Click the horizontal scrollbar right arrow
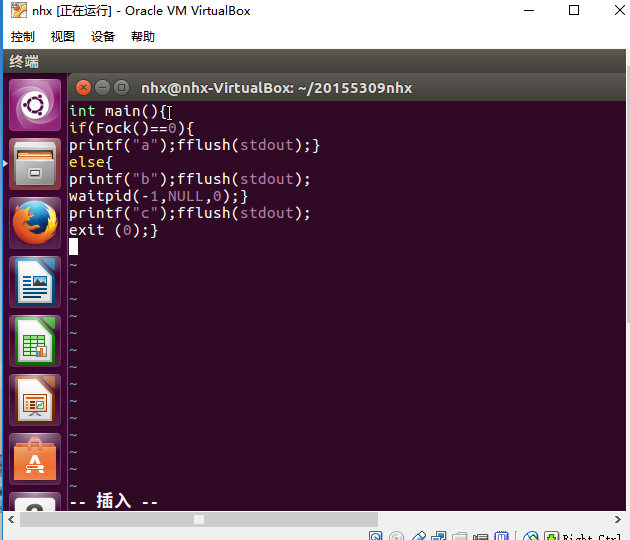 point(618,520)
